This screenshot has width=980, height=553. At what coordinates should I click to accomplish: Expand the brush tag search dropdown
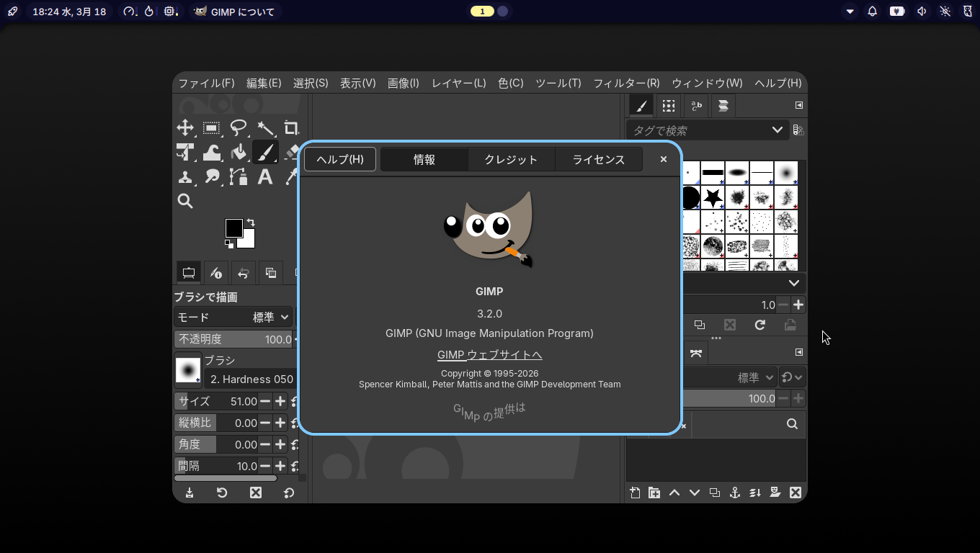pyautogui.click(x=777, y=130)
